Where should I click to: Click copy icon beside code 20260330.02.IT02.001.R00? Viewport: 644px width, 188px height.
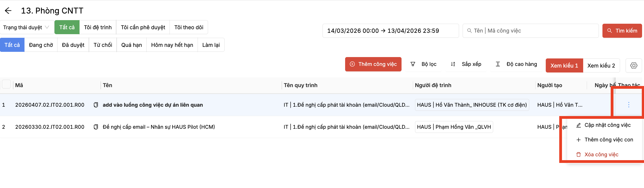click(x=96, y=127)
